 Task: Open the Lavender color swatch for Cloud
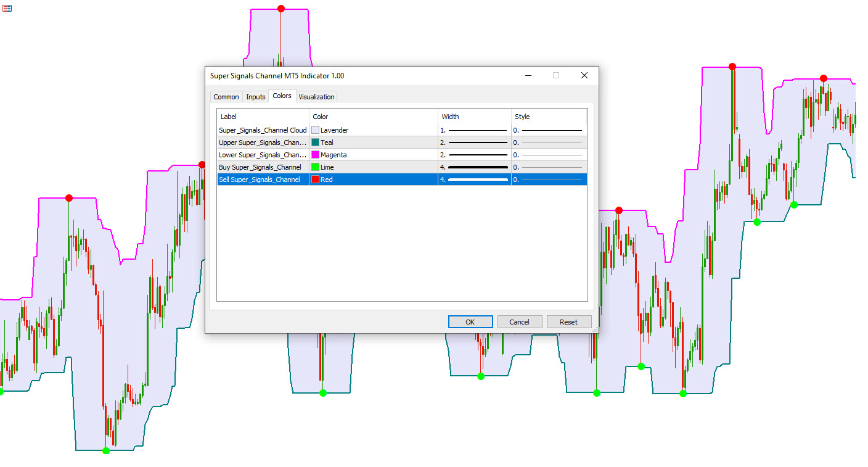coord(317,130)
